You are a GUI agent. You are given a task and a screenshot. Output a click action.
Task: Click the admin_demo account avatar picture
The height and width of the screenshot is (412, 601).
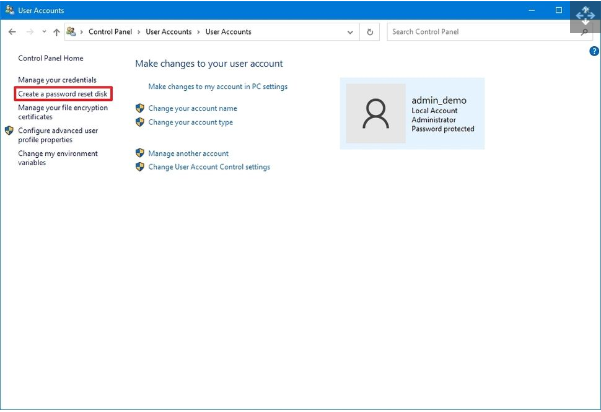375,113
